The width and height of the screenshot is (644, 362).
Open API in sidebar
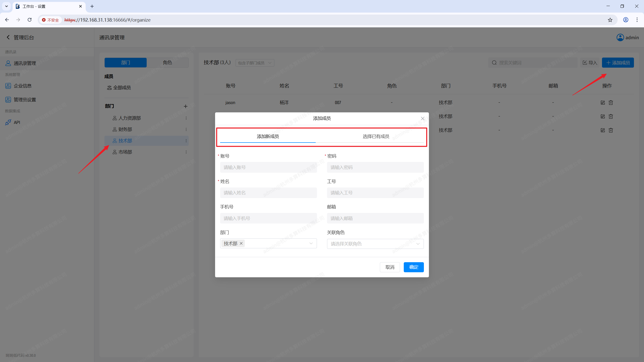tap(17, 122)
